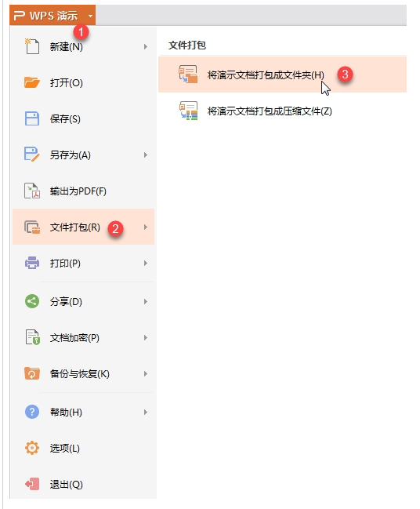The width and height of the screenshot is (420, 509).
Task: Click the Open folder icon
Action: click(32, 82)
